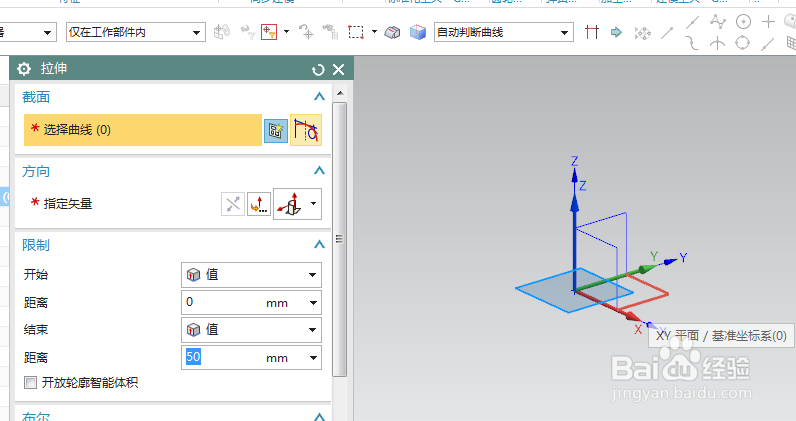Open the arrow next to selection filter icon
This screenshot has height=421, width=796.
(286, 31)
